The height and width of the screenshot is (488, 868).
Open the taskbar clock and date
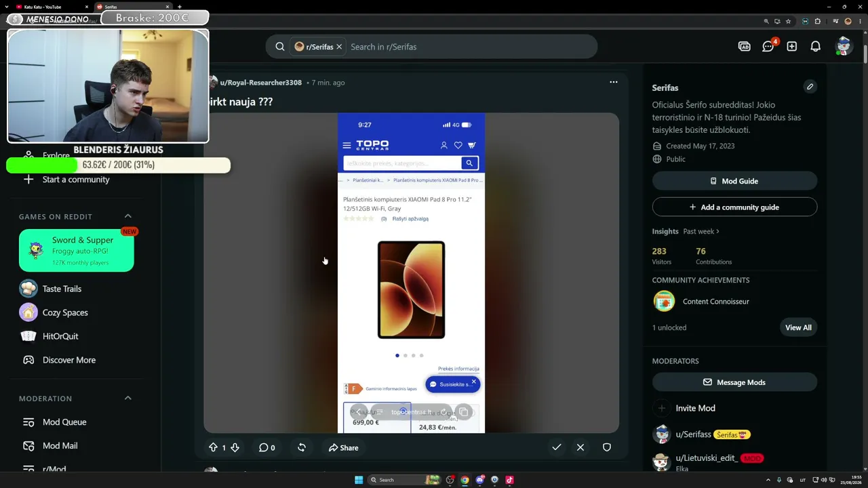[x=851, y=480]
